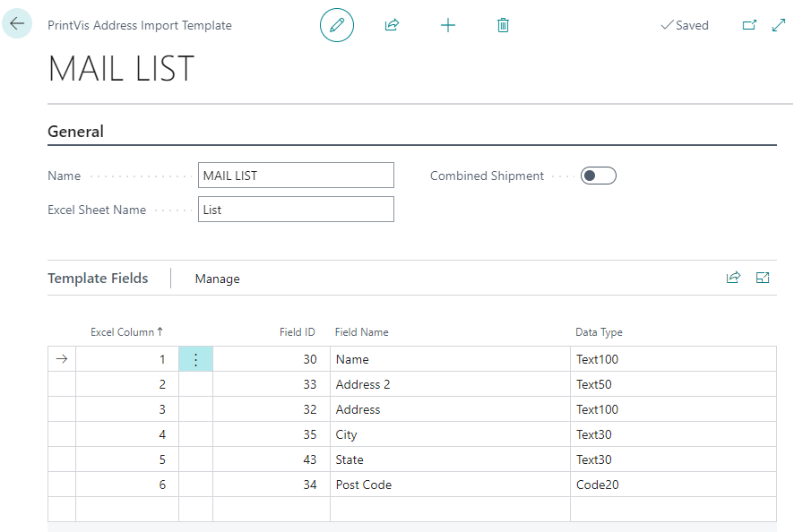The image size is (794, 532).
Task: Toggle the Combined Shipment switch
Action: (598, 176)
